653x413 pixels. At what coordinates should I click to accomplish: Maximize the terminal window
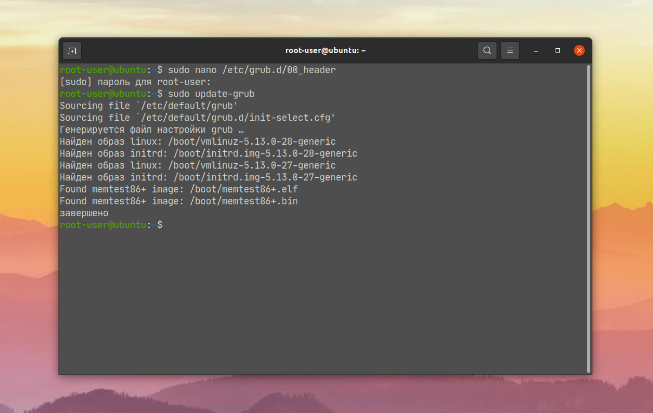pyautogui.click(x=558, y=51)
